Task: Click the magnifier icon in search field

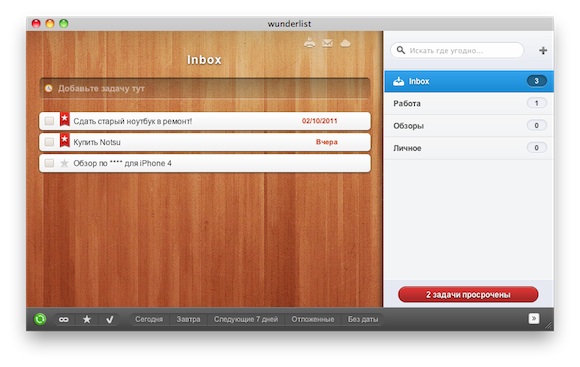Action: tap(401, 50)
